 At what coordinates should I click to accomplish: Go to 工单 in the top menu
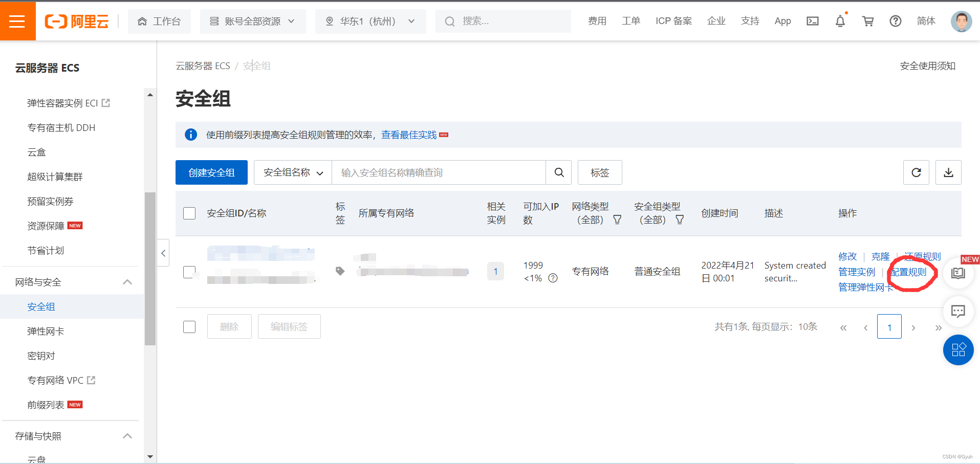[x=631, y=21]
